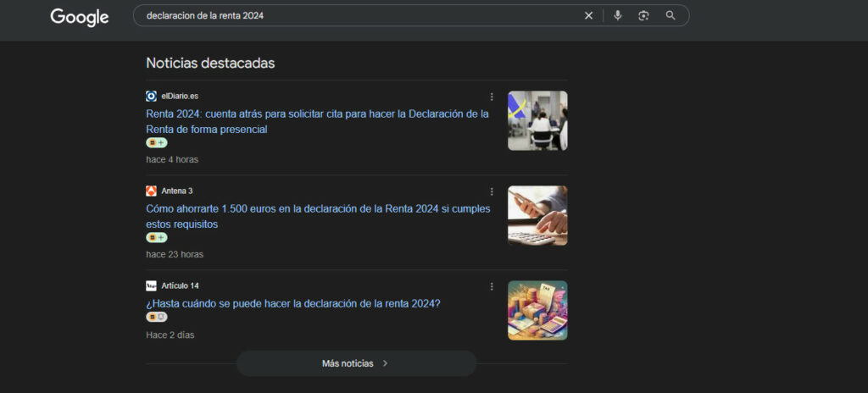Click the 'Antena 3' source name
This screenshot has width=868, height=393.
pyautogui.click(x=177, y=191)
